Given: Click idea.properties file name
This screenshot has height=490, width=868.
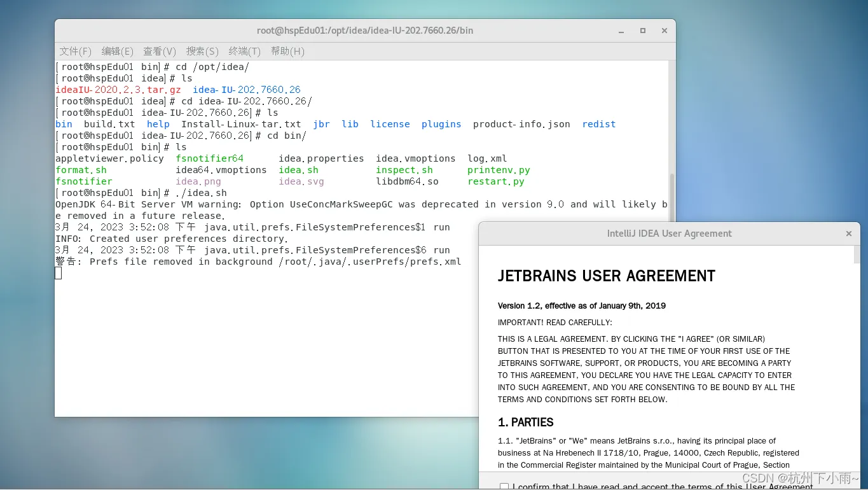Looking at the screenshot, I should pyautogui.click(x=321, y=158).
